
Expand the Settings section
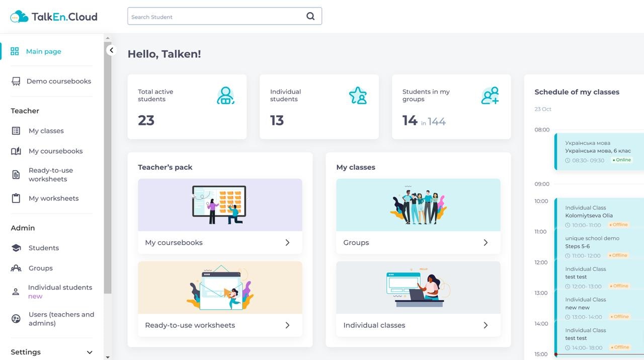tap(89, 352)
